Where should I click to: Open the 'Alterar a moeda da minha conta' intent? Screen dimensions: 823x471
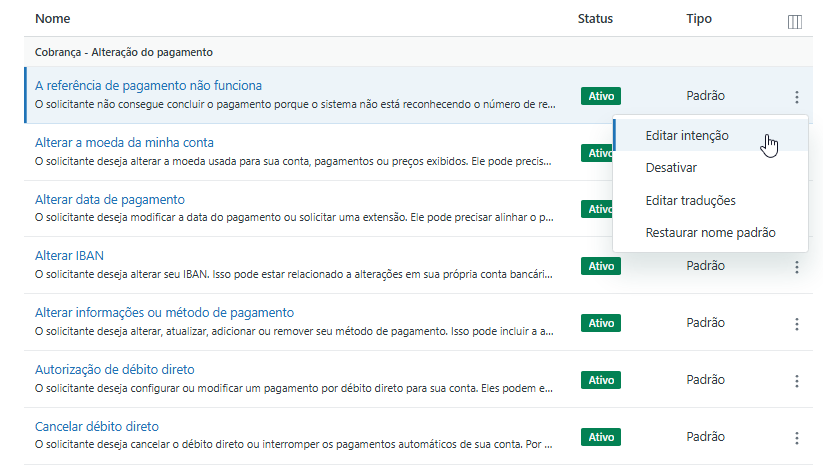click(124, 143)
